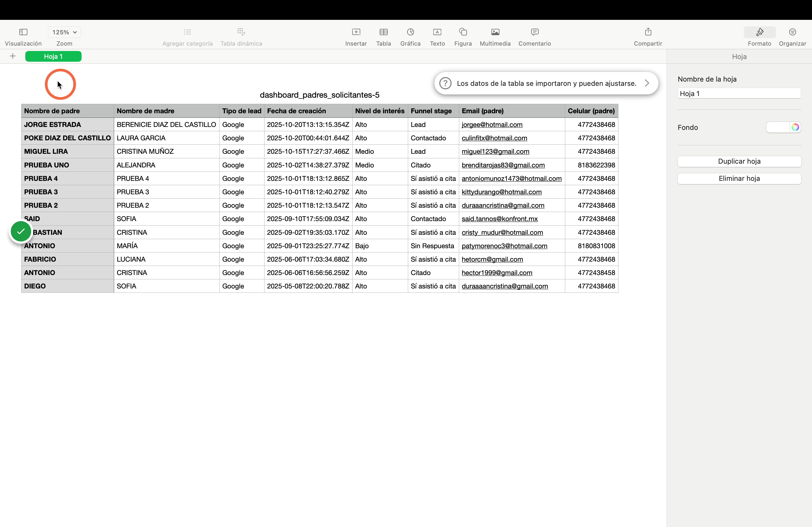Open the Organizar inspector panel
This screenshot has height=527, width=812.
792,32
